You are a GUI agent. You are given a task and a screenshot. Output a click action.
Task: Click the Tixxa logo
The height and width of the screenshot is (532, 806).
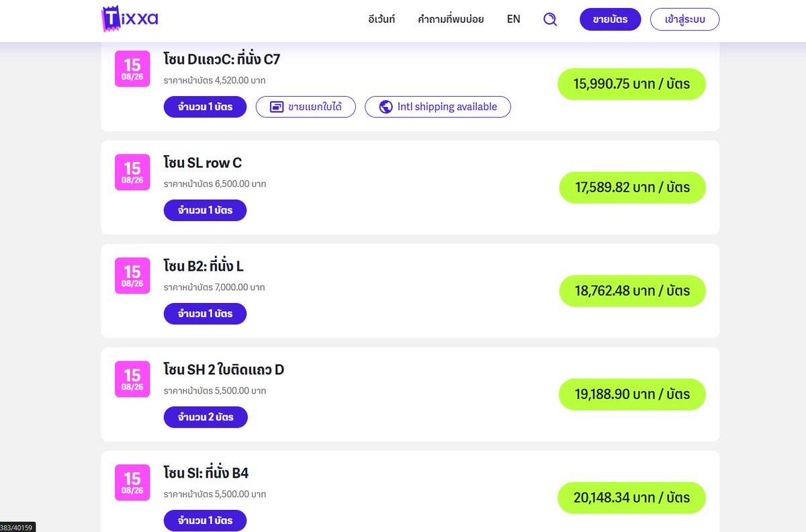(130, 19)
